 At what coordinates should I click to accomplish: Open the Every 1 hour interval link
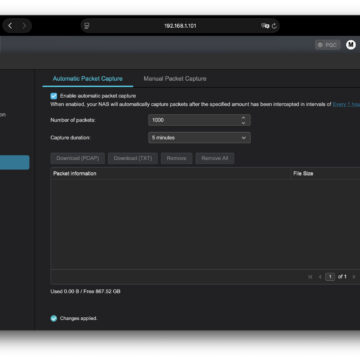[x=346, y=104]
